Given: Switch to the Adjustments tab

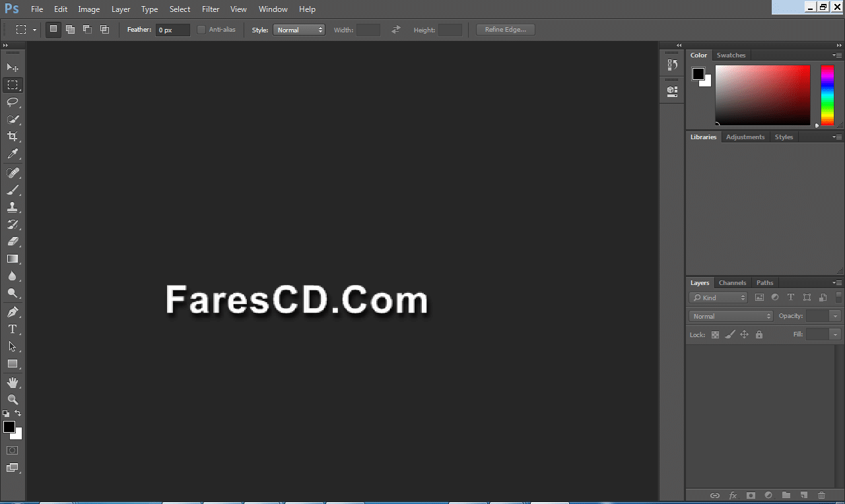Looking at the screenshot, I should 745,137.
